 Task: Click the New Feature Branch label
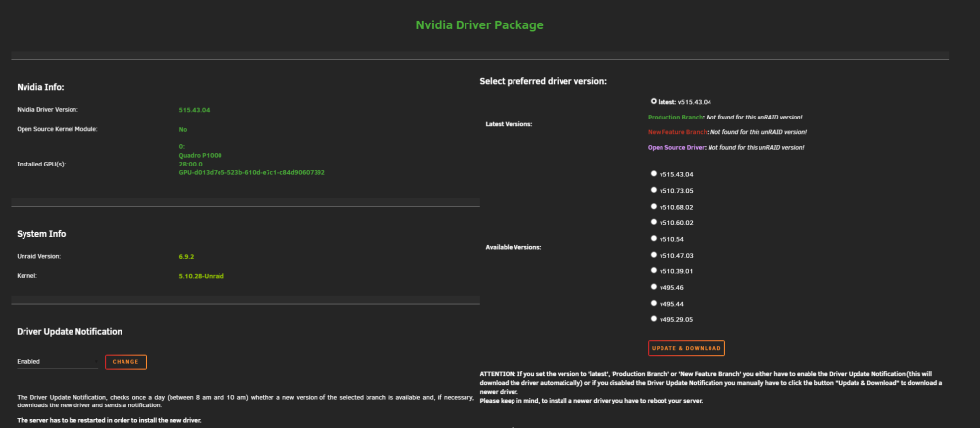tap(678, 132)
